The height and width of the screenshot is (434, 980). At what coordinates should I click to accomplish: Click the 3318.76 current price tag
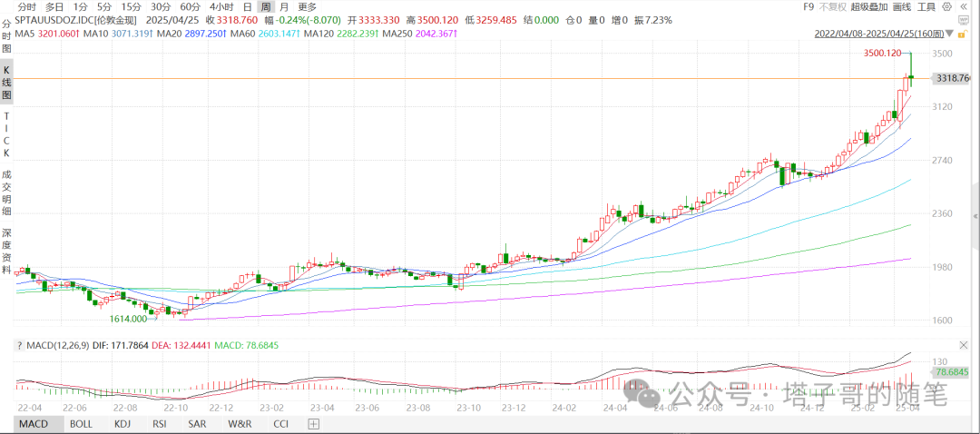953,78
